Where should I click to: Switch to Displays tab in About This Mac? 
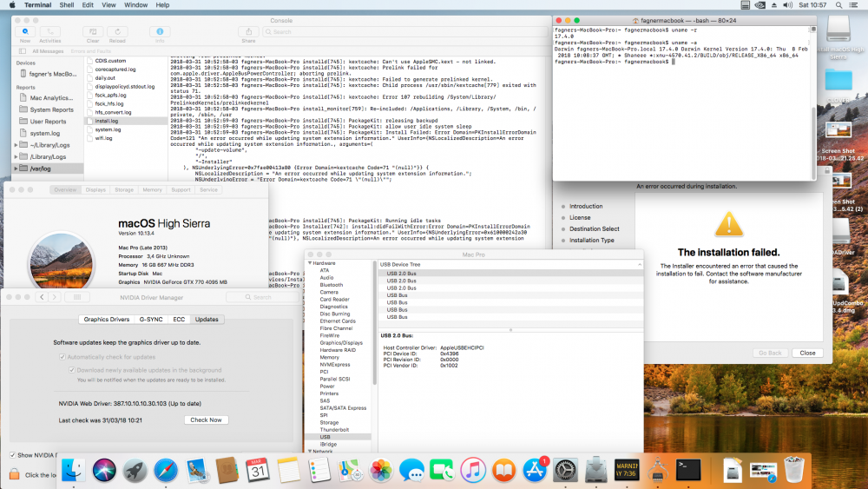point(95,190)
